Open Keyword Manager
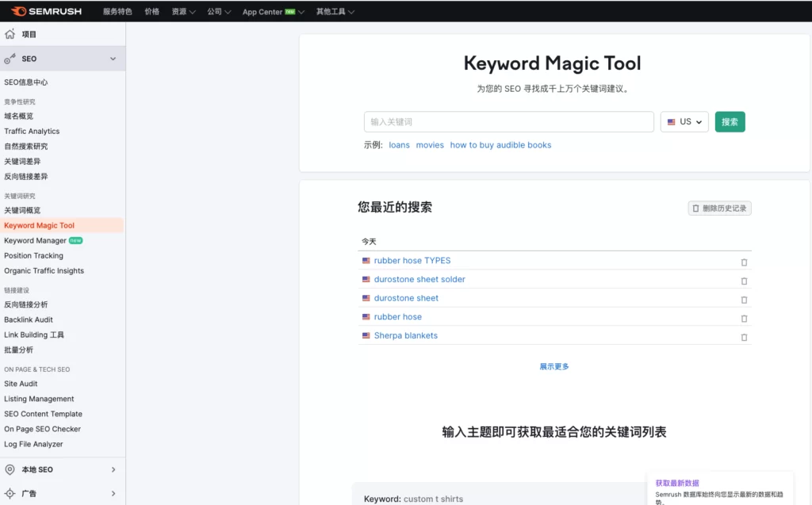Screen dimensions: 812x505 pos(35,240)
